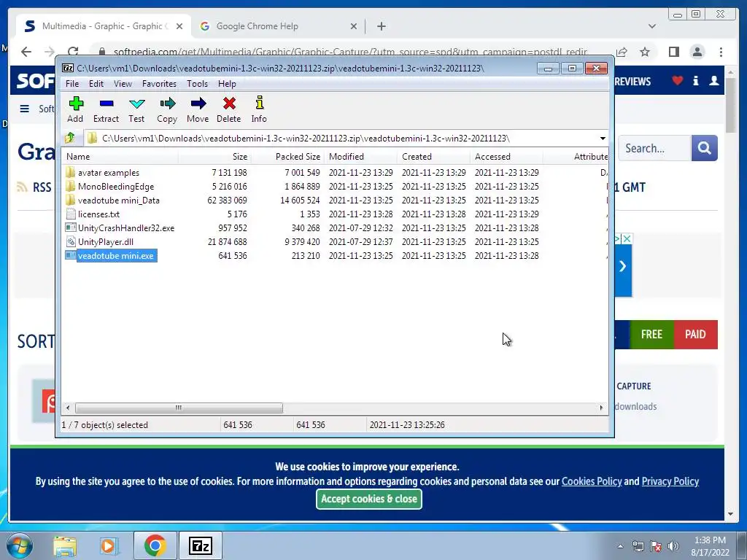
Task: Close the Google Chrome Help tab
Action: point(354,26)
